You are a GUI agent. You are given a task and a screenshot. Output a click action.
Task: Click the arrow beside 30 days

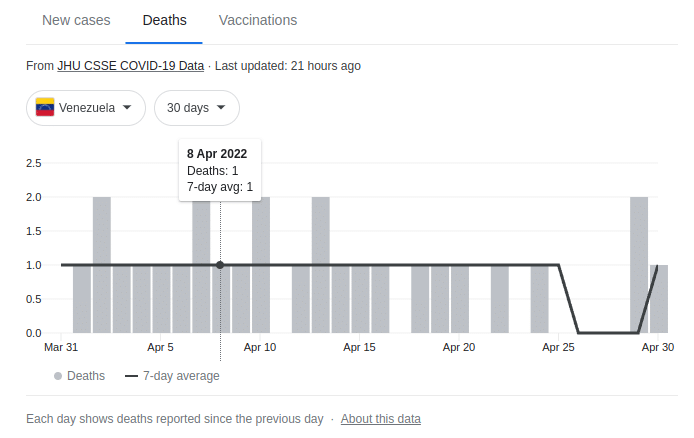click(x=220, y=108)
